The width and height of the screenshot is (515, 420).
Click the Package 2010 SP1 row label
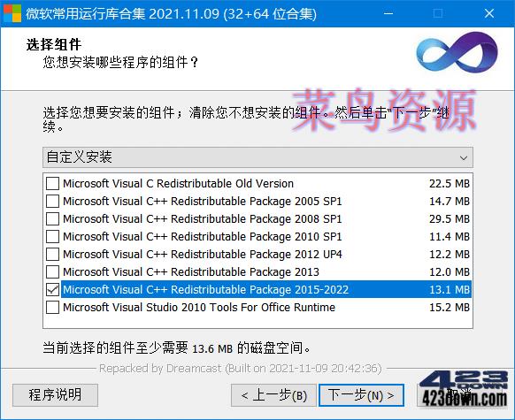point(203,237)
